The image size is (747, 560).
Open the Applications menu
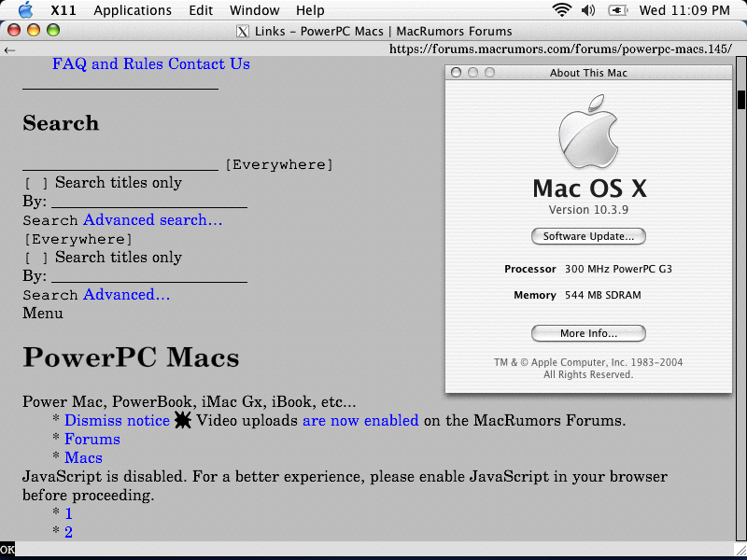tap(133, 10)
